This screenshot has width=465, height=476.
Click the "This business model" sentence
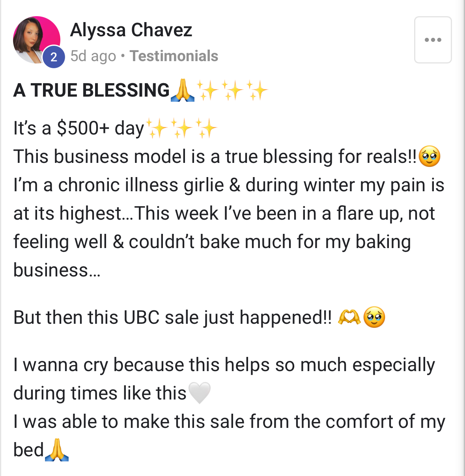pyautogui.click(x=215, y=157)
